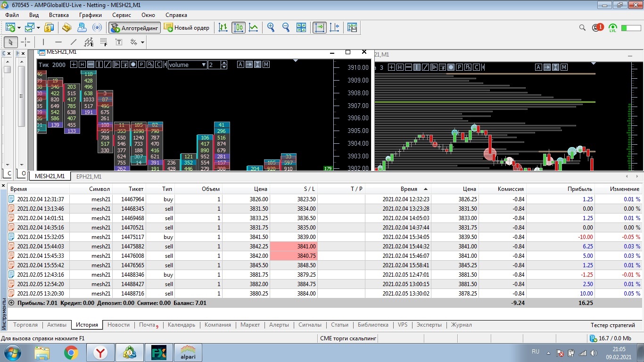Click the pink S/L cell 3841.00
This screenshot has width=644, height=362.
click(x=294, y=247)
